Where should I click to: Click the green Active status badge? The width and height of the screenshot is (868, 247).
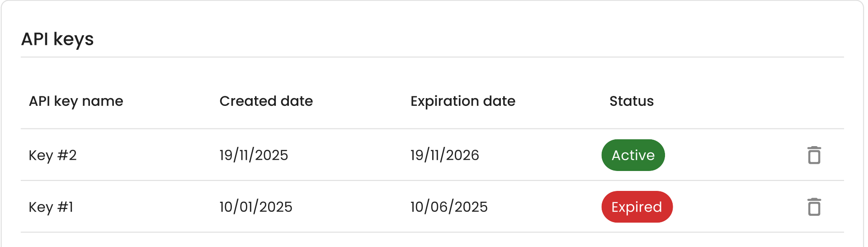[x=633, y=155]
